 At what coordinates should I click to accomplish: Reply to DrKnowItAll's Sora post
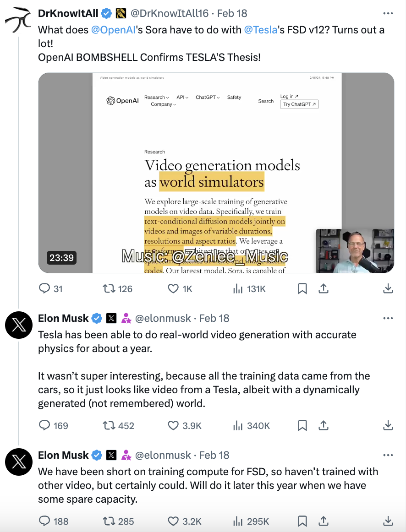click(x=45, y=288)
